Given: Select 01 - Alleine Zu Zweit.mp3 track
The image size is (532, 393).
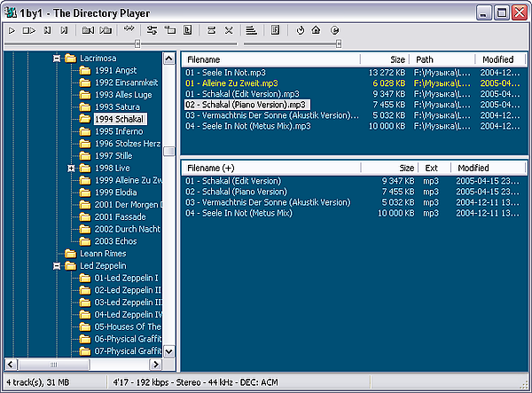Looking at the screenshot, I should [x=230, y=83].
